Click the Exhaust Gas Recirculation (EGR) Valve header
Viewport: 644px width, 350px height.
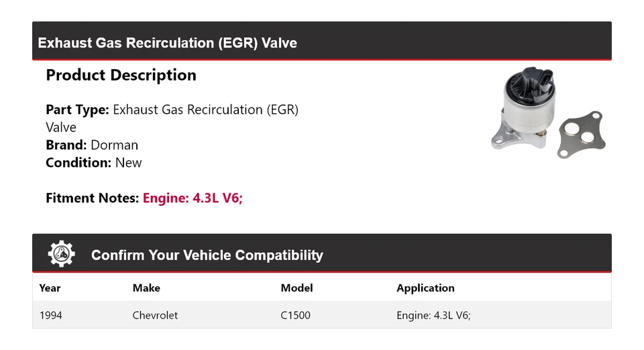[168, 43]
